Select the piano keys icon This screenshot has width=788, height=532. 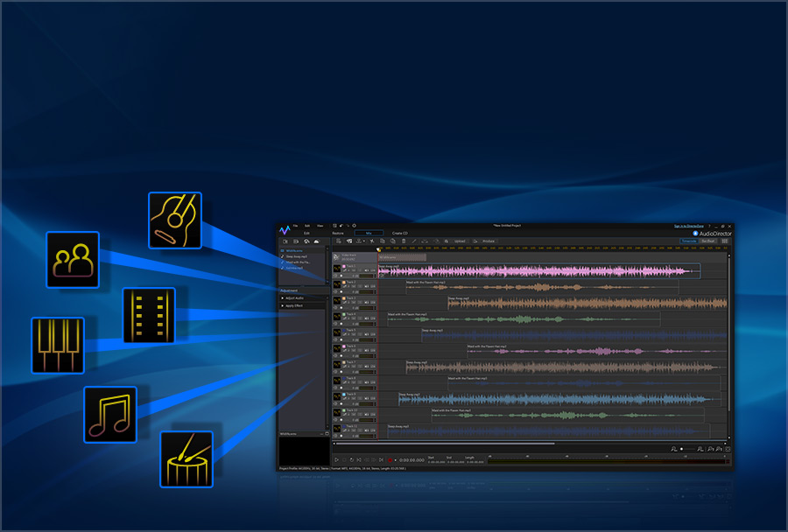[x=58, y=345]
